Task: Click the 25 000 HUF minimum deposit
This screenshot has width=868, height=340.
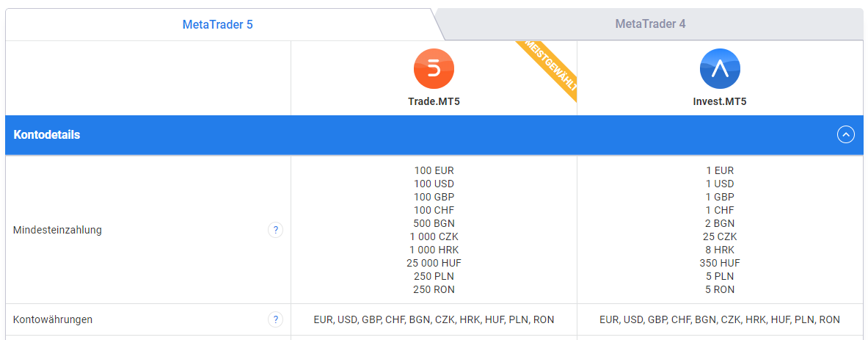Action: point(434,262)
